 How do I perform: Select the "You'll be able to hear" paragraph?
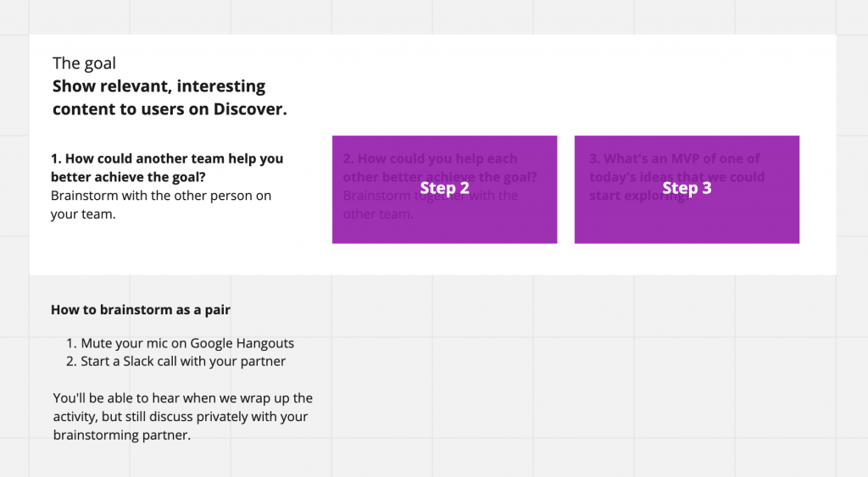183,417
